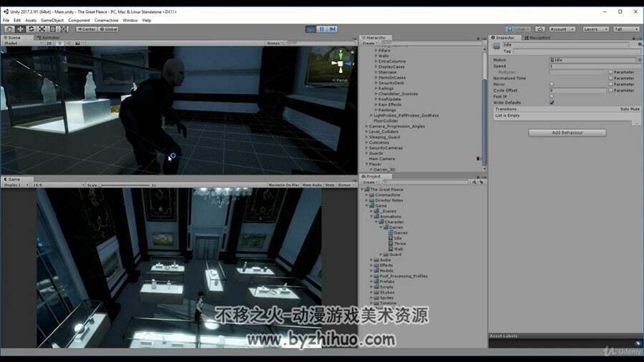
Task: Select the Rect transform tool
Action: click(53, 29)
